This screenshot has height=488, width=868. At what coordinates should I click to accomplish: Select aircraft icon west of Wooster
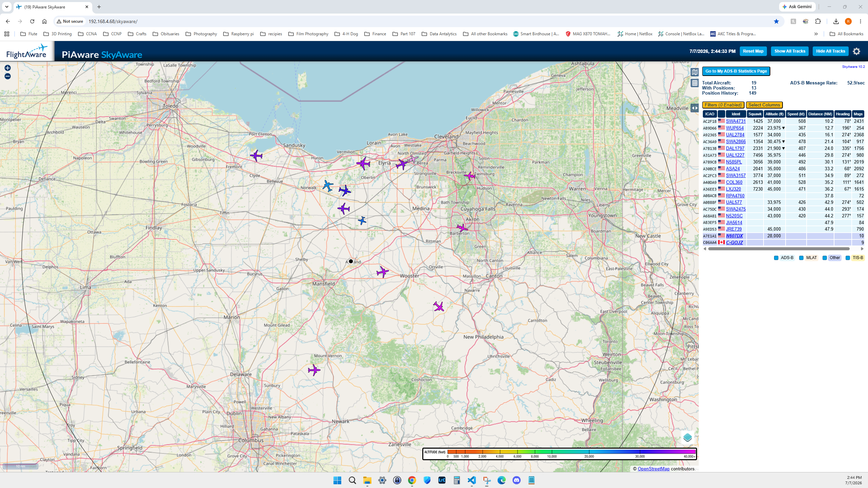(x=382, y=272)
